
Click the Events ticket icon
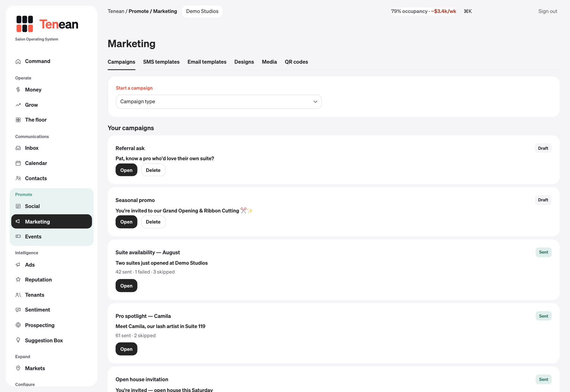(x=18, y=237)
